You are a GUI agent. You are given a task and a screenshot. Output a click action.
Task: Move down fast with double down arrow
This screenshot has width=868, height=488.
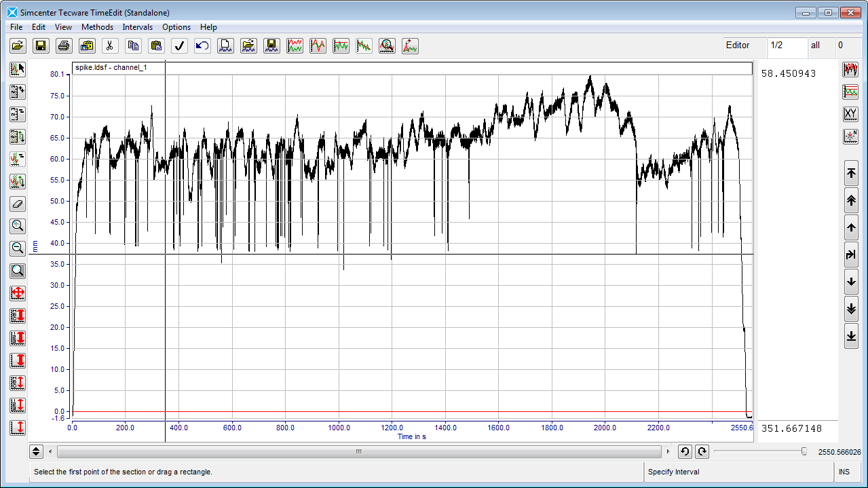pyautogui.click(x=851, y=309)
